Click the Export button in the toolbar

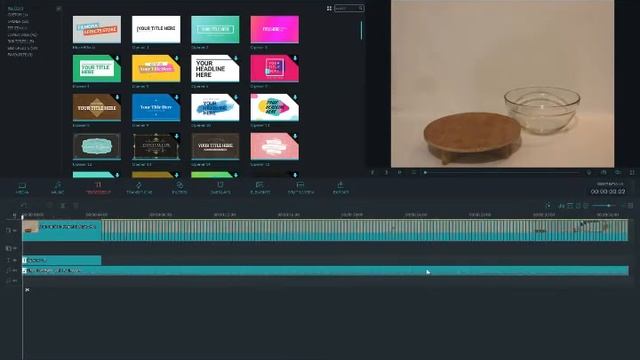click(340, 188)
